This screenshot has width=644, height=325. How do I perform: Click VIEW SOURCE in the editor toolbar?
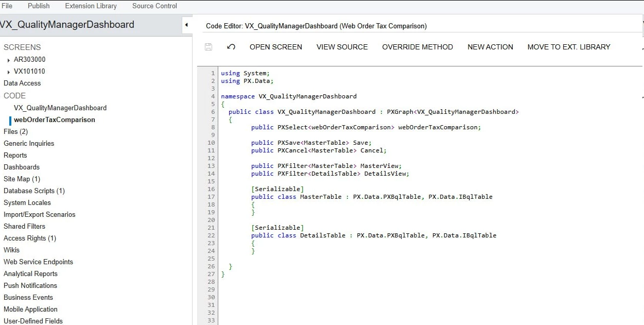[342, 47]
